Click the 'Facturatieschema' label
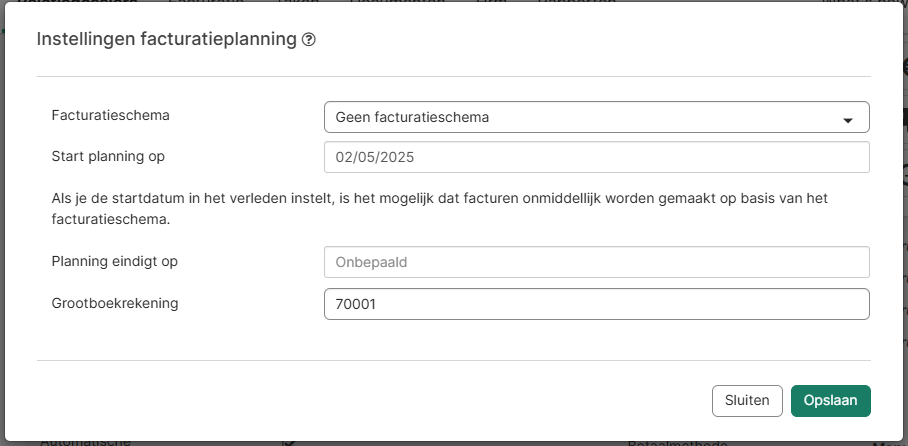This screenshot has width=908, height=446. (x=110, y=115)
